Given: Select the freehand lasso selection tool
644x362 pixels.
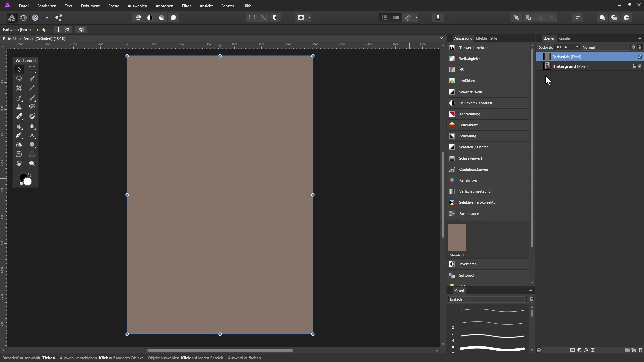Looking at the screenshot, I should 19,79.
